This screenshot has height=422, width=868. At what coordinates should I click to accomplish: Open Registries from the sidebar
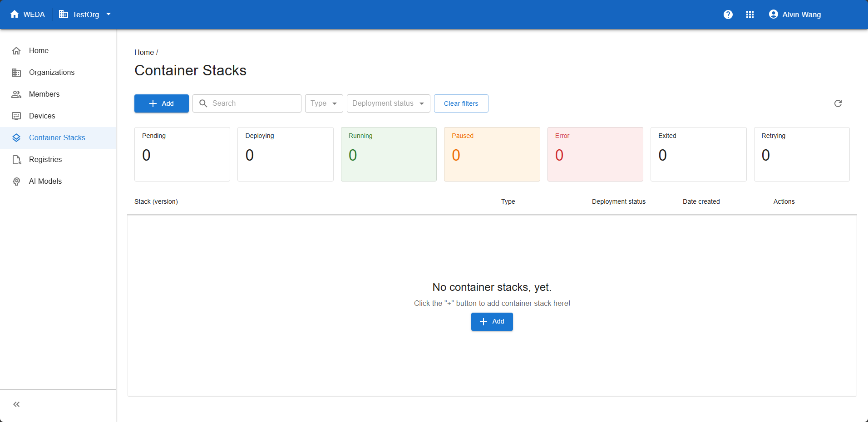pyautogui.click(x=58, y=159)
